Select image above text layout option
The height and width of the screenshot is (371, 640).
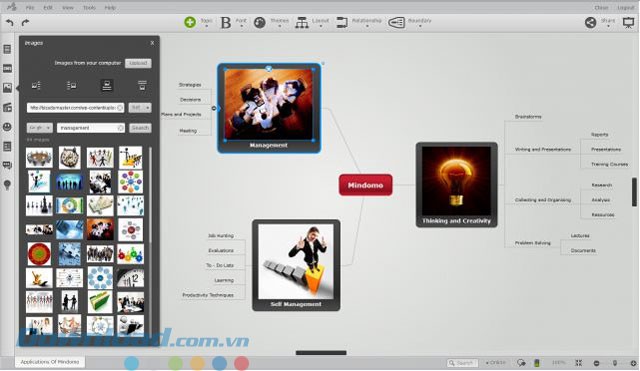point(107,85)
